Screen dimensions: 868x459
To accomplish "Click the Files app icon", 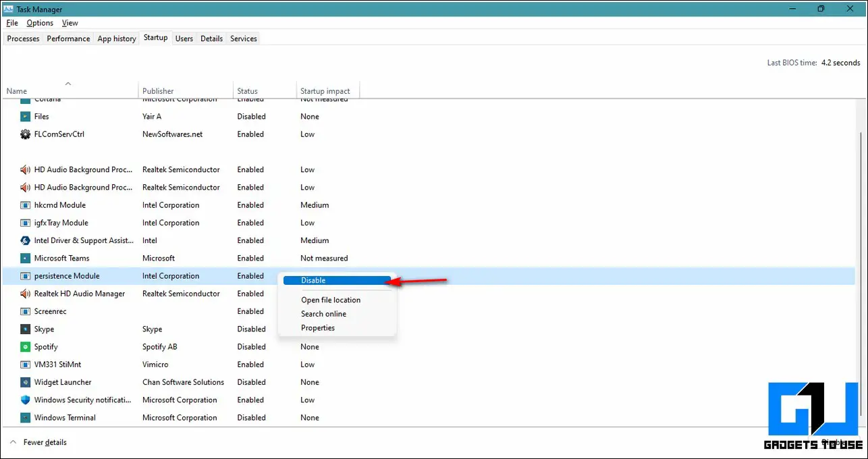I will 26,117.
